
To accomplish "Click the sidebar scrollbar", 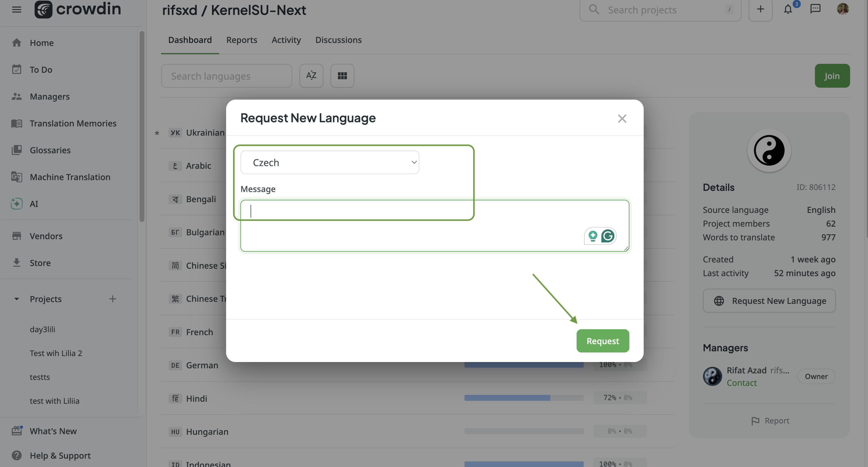I will pyautogui.click(x=142, y=126).
